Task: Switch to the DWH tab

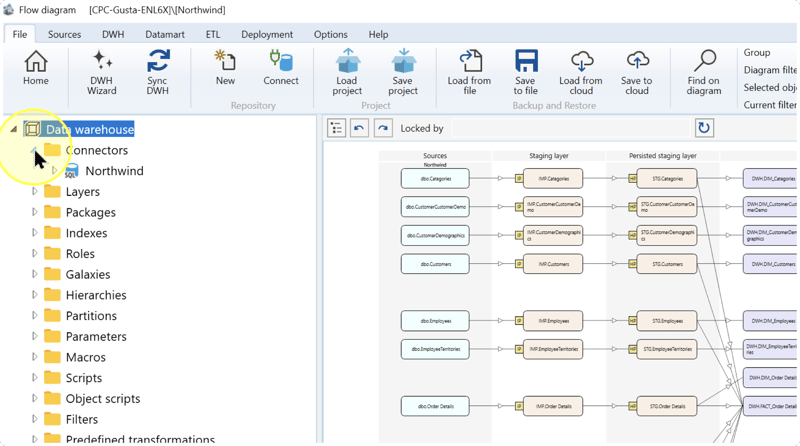Action: [113, 34]
